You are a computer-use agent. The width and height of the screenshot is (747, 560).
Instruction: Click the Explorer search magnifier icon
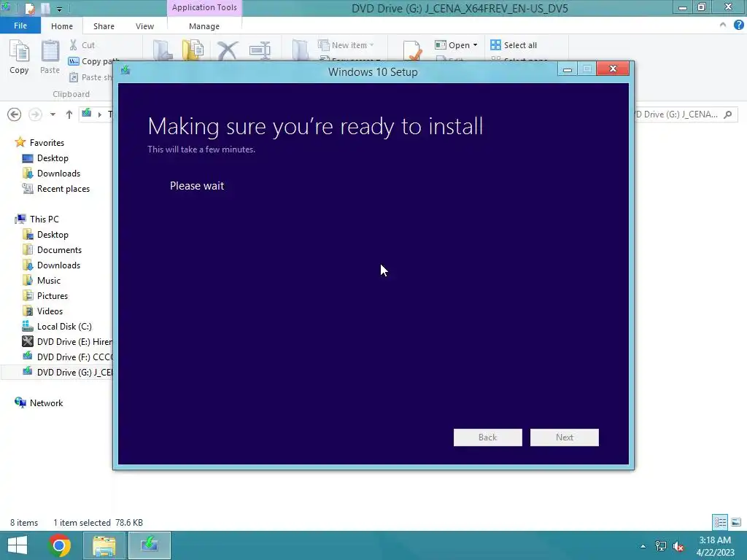[x=727, y=114]
